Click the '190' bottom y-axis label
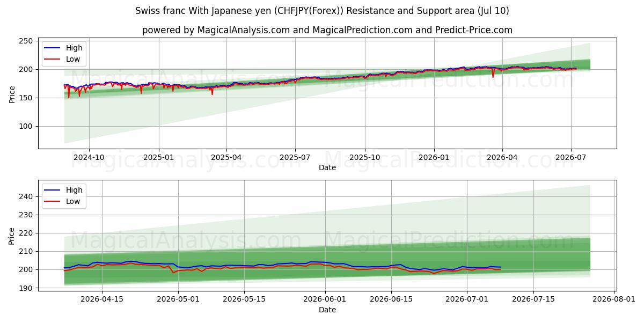 point(27,288)
